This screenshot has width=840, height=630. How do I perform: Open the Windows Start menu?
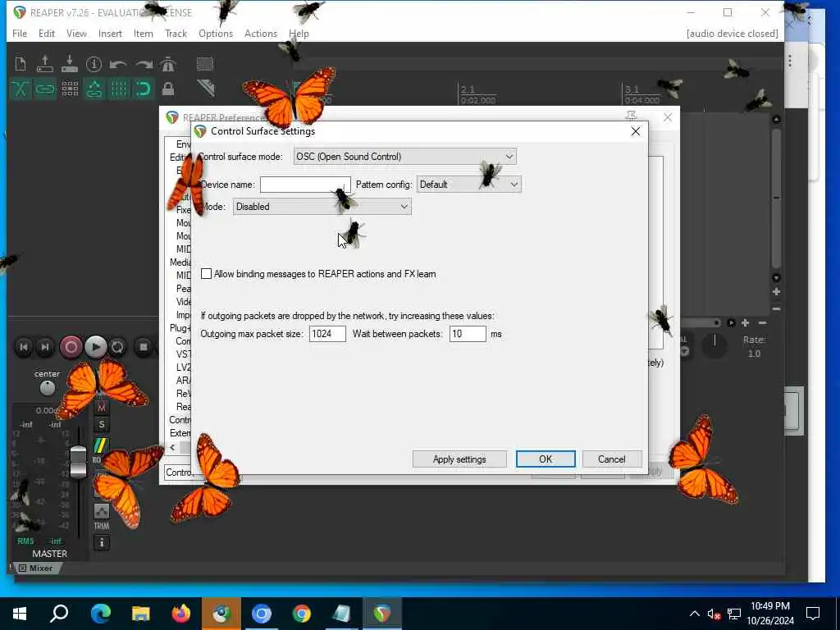click(x=20, y=614)
